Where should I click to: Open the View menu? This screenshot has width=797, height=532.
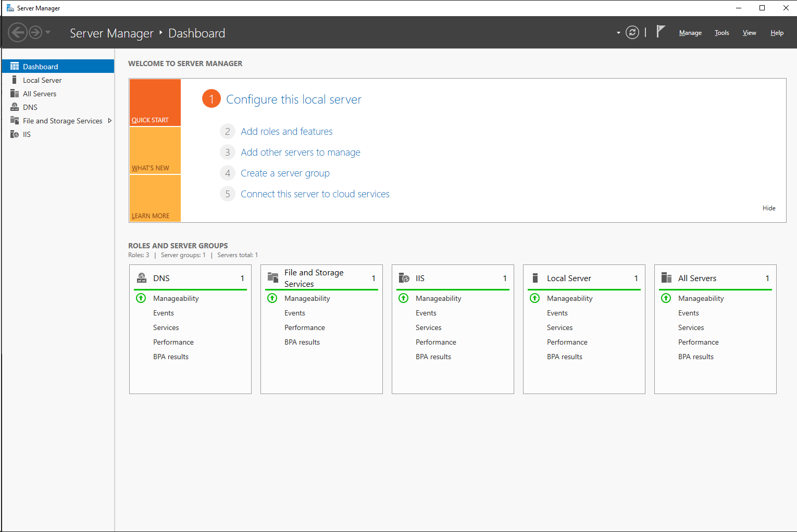(x=749, y=33)
